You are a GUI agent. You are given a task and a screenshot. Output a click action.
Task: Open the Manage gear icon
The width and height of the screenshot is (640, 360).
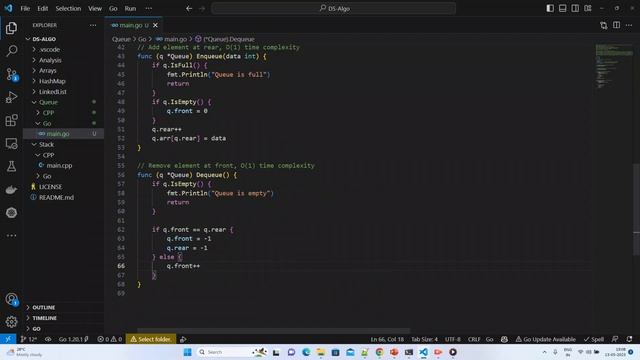11,322
